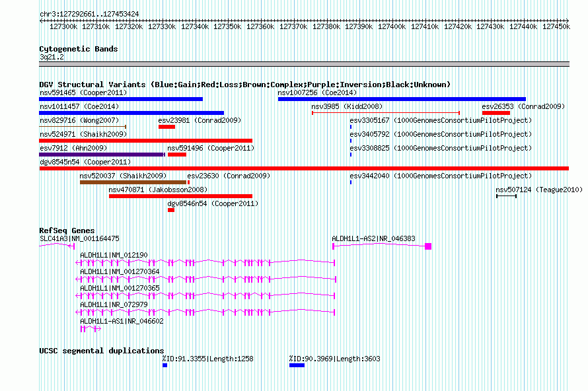Click esv3442040 1000GenomesConsortiumPilotProject label

click(441, 176)
